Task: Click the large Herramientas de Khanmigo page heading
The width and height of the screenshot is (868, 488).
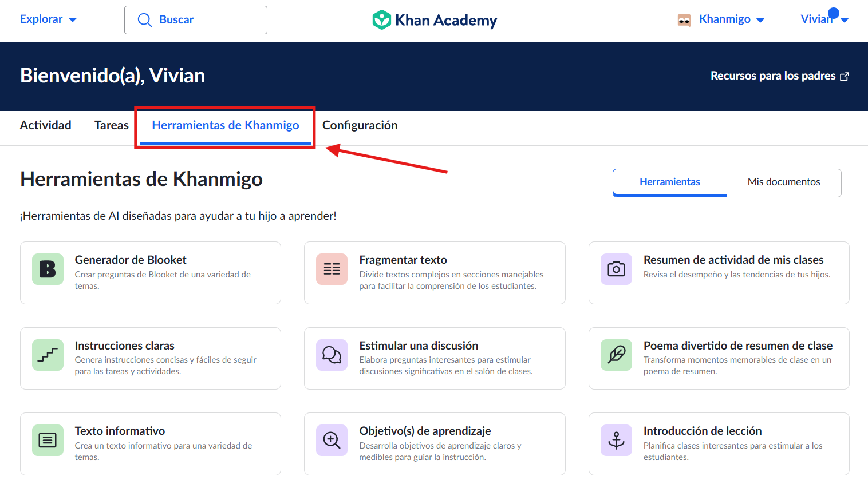Action: coord(141,179)
